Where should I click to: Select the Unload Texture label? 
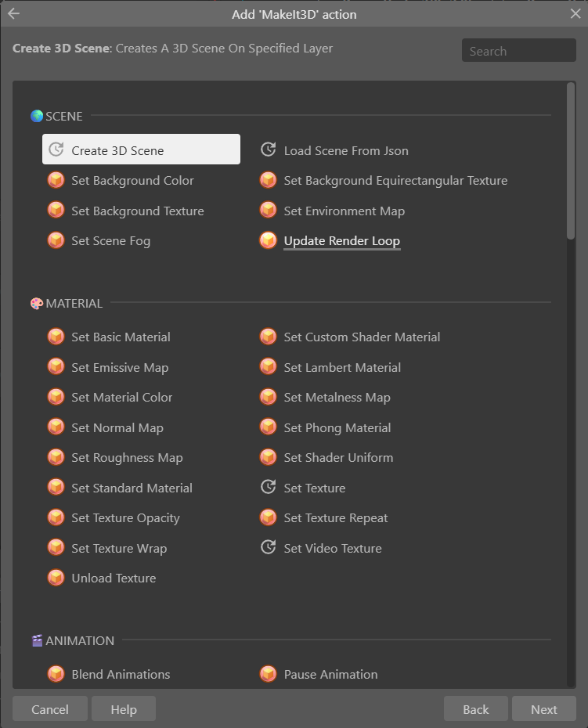(114, 578)
